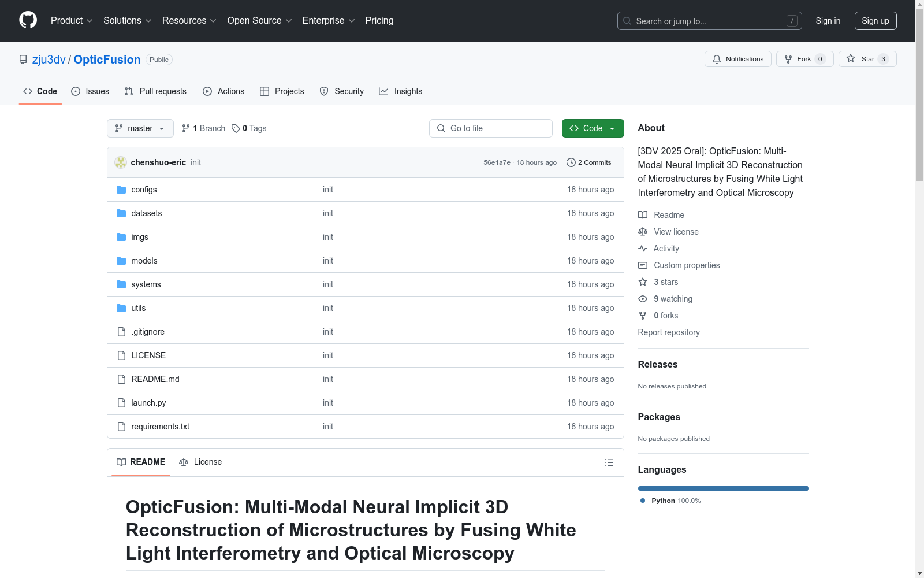The width and height of the screenshot is (924, 578).
Task: Click the Python language dot
Action: [x=643, y=501]
